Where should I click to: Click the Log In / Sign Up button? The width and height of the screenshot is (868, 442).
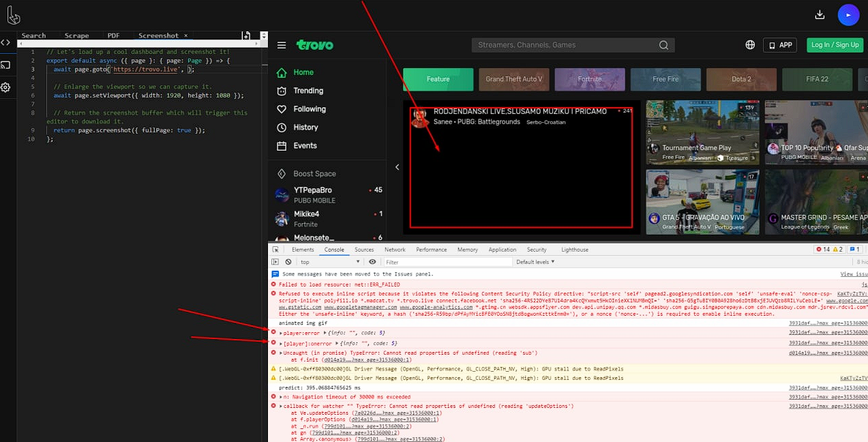(x=835, y=44)
